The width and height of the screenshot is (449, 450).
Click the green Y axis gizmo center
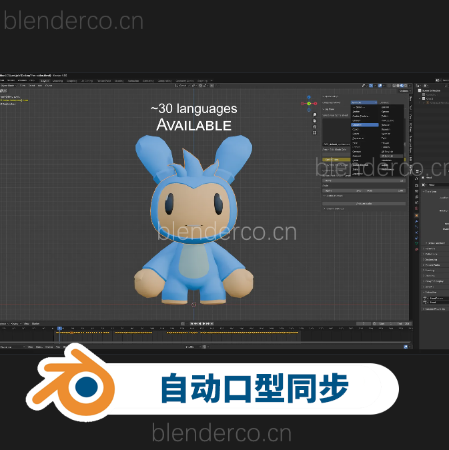[x=309, y=104]
